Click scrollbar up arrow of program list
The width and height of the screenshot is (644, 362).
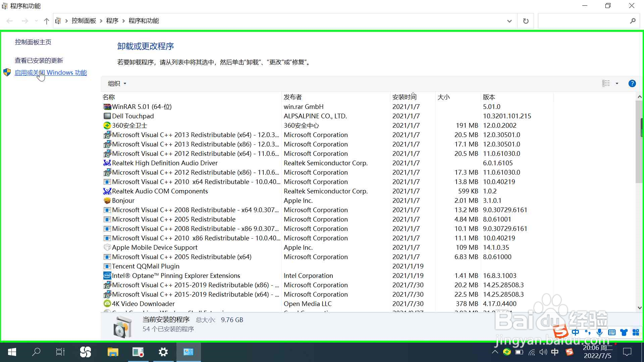pyautogui.click(x=639, y=97)
